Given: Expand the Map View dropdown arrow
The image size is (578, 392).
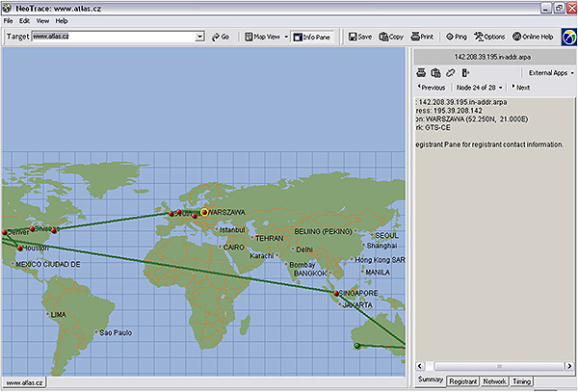Looking at the screenshot, I should (286, 37).
